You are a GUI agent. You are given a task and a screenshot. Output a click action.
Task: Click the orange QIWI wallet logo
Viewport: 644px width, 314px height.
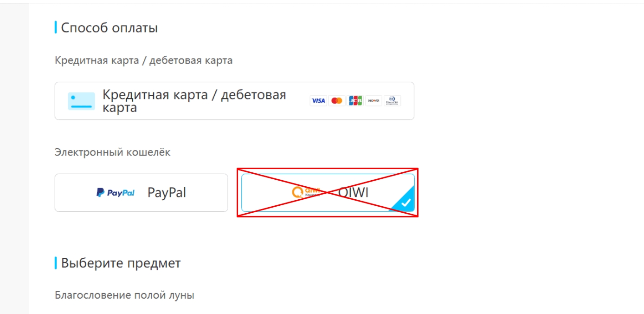[x=307, y=192]
